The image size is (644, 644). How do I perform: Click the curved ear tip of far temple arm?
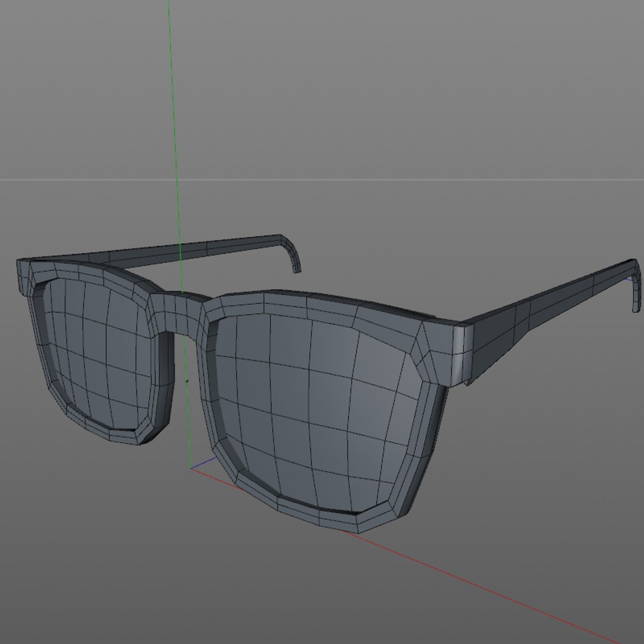click(x=292, y=255)
